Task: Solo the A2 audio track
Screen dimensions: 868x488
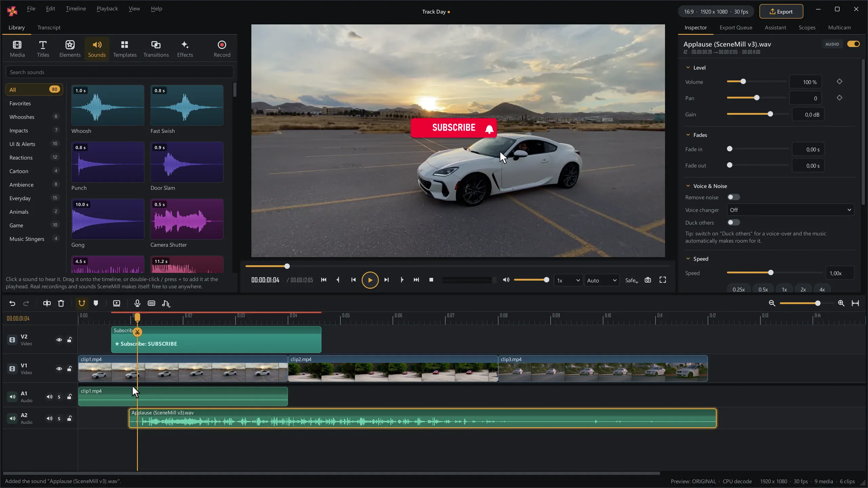Action: (x=59, y=419)
